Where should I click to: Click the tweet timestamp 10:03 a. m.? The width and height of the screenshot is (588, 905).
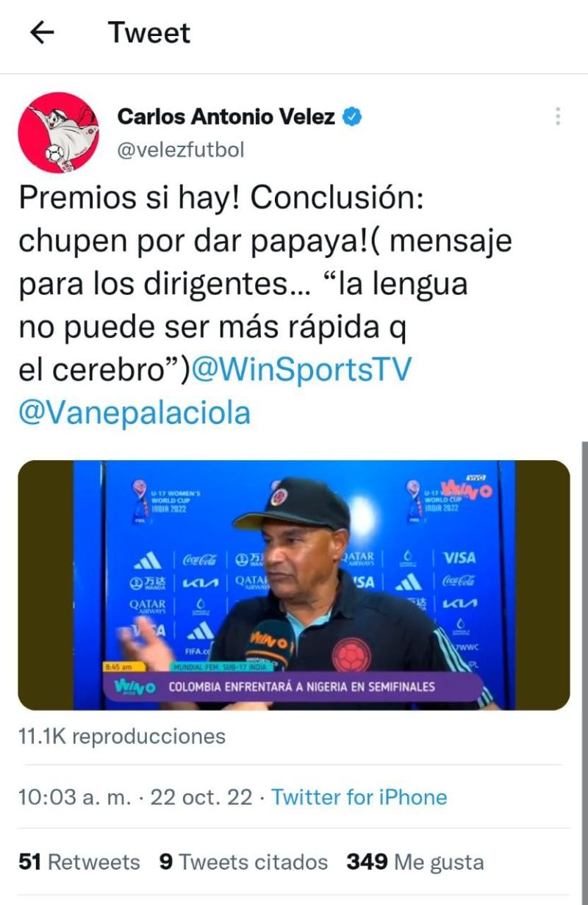(75, 797)
